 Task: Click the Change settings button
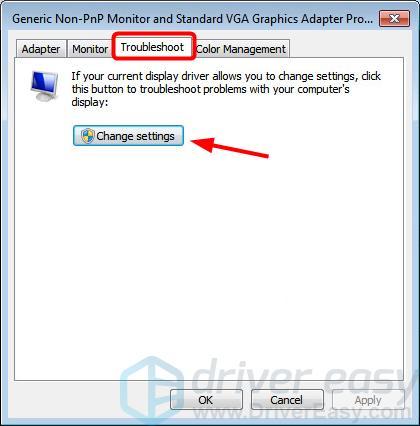pyautogui.click(x=128, y=136)
